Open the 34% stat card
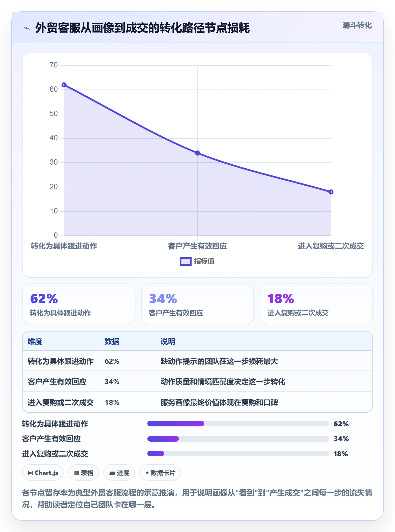Image resolution: width=395 pixels, height=532 pixels. tap(197, 304)
